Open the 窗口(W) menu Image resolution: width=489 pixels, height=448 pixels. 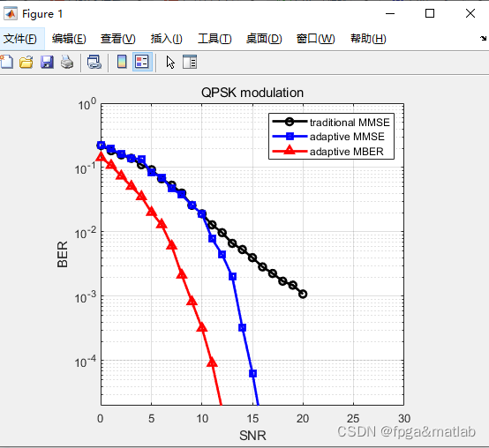coord(316,39)
